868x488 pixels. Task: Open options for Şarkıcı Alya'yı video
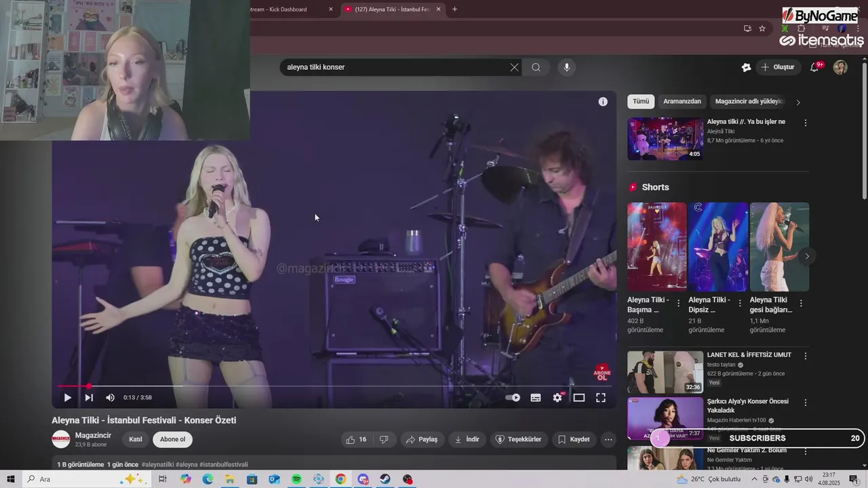pos(806,402)
